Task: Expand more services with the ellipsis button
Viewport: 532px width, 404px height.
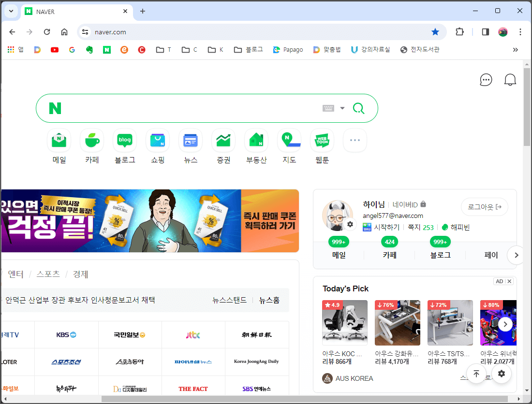Action: (x=355, y=140)
